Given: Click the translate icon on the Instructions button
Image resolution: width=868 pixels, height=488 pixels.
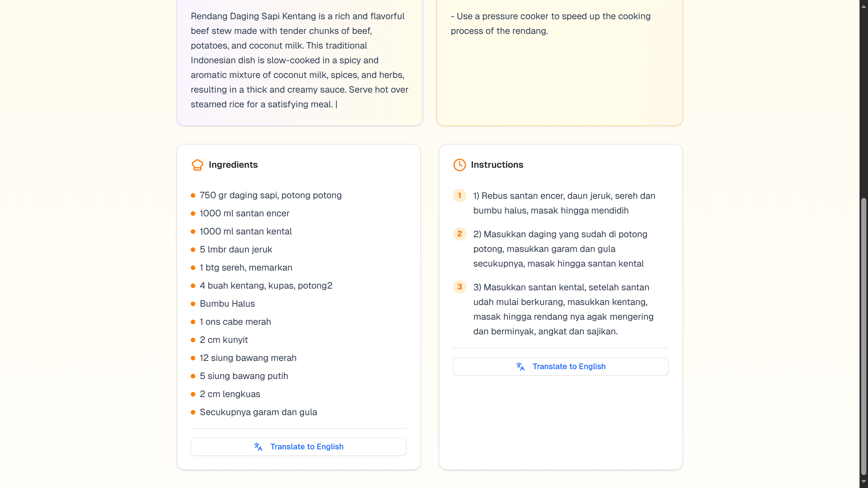Looking at the screenshot, I should tap(520, 366).
